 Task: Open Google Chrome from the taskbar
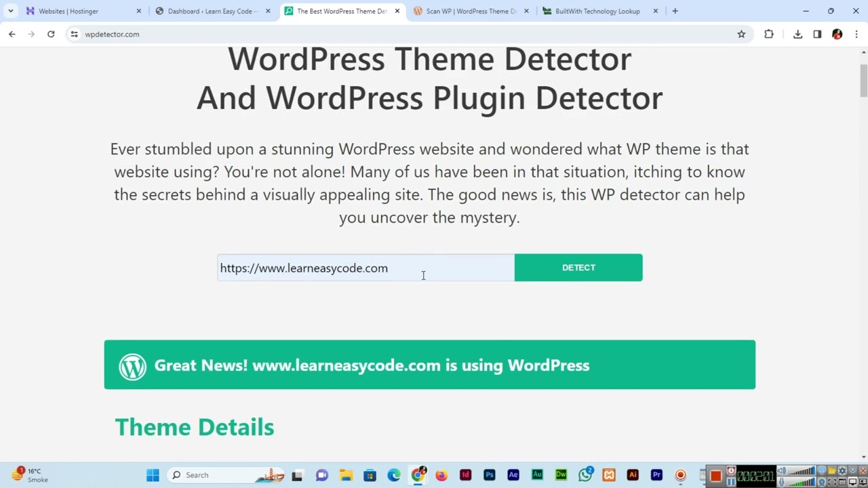(x=418, y=475)
